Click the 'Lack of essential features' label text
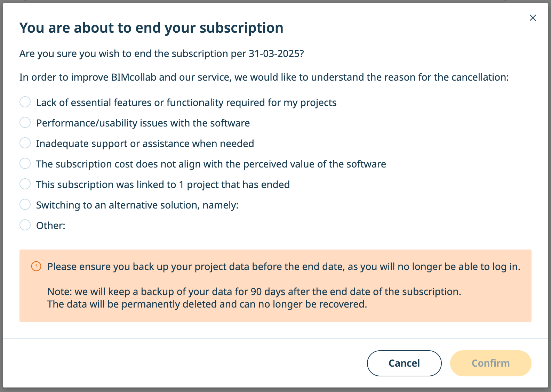 pyautogui.click(x=186, y=103)
